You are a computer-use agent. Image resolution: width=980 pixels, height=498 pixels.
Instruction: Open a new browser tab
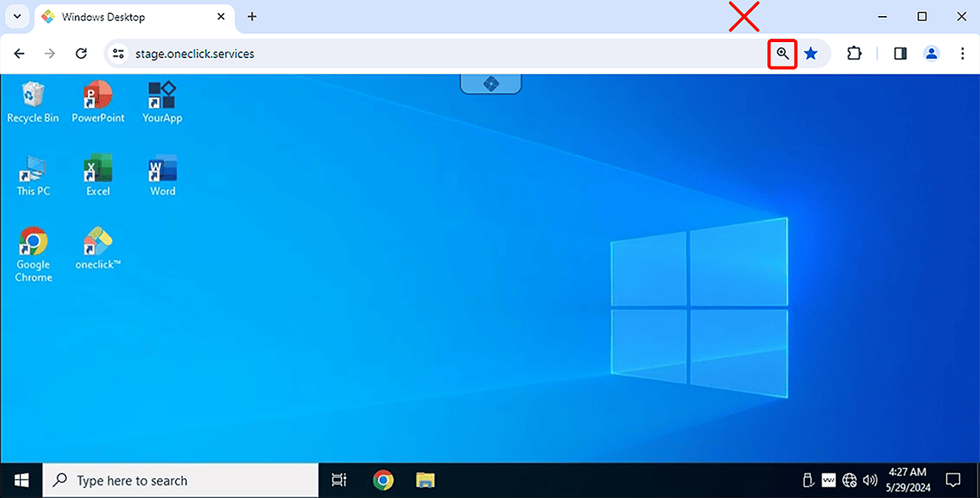(x=252, y=17)
